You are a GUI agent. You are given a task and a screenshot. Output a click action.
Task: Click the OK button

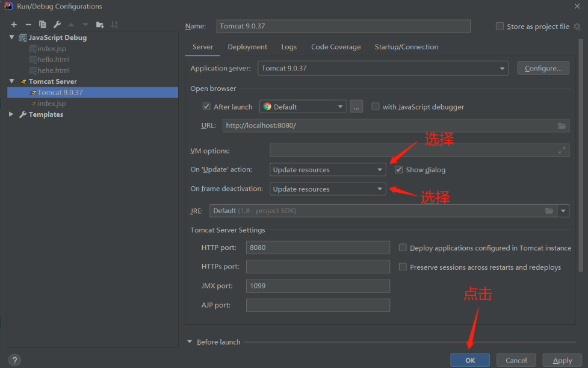(470, 360)
